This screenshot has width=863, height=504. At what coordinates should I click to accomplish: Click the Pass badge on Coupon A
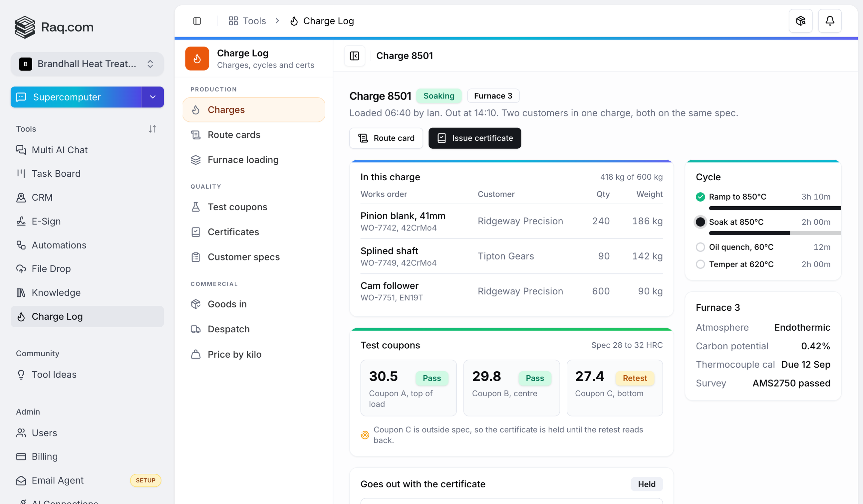click(431, 378)
